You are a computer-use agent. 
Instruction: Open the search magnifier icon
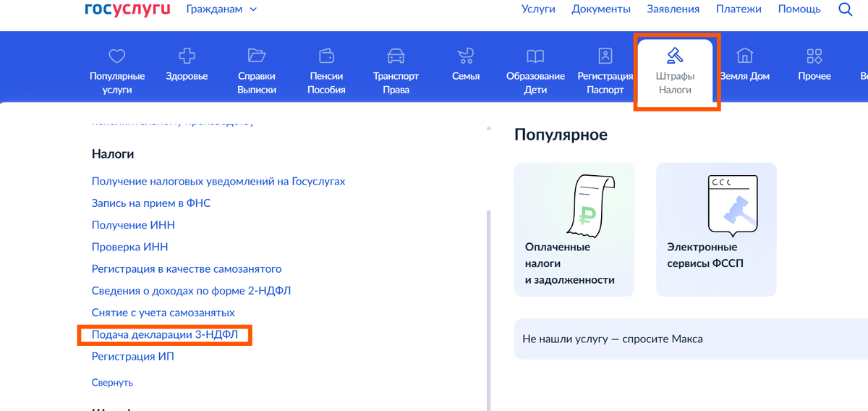pyautogui.click(x=845, y=9)
